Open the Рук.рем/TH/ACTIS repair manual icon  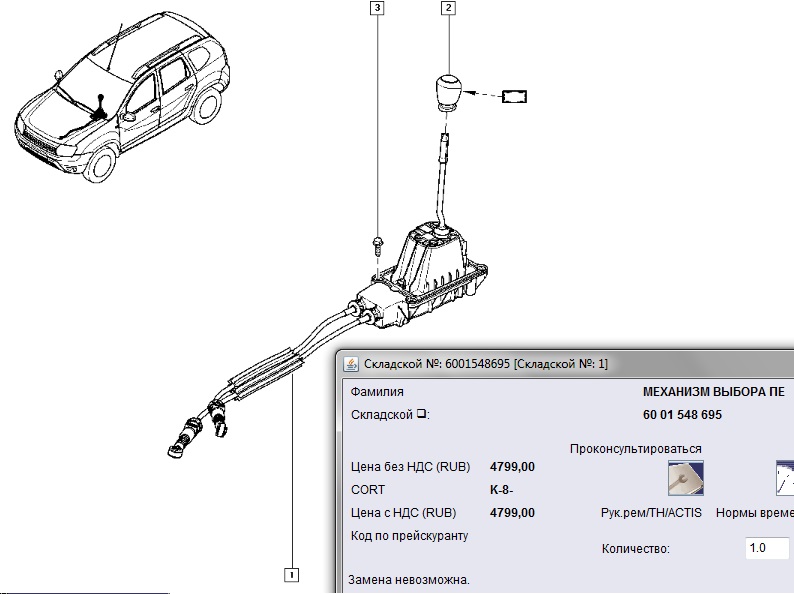point(685,478)
